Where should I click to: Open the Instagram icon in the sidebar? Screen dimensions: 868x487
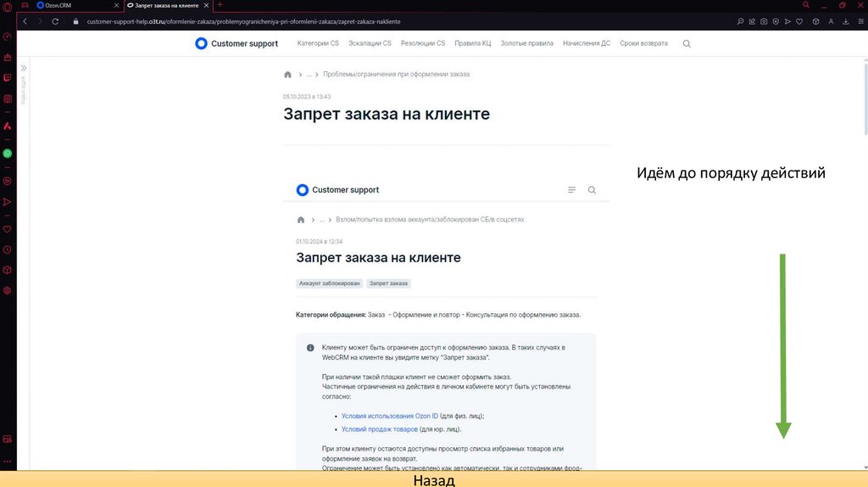pyautogui.click(x=7, y=98)
